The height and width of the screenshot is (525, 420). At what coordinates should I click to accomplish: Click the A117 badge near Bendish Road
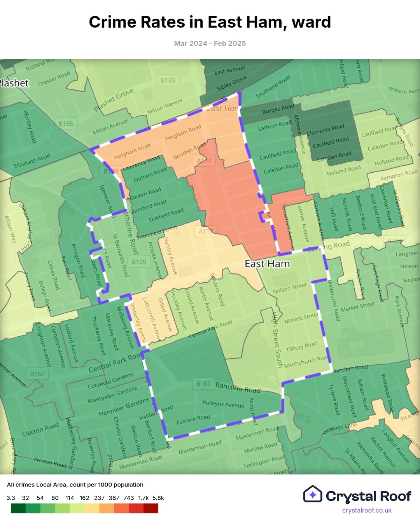204,161
